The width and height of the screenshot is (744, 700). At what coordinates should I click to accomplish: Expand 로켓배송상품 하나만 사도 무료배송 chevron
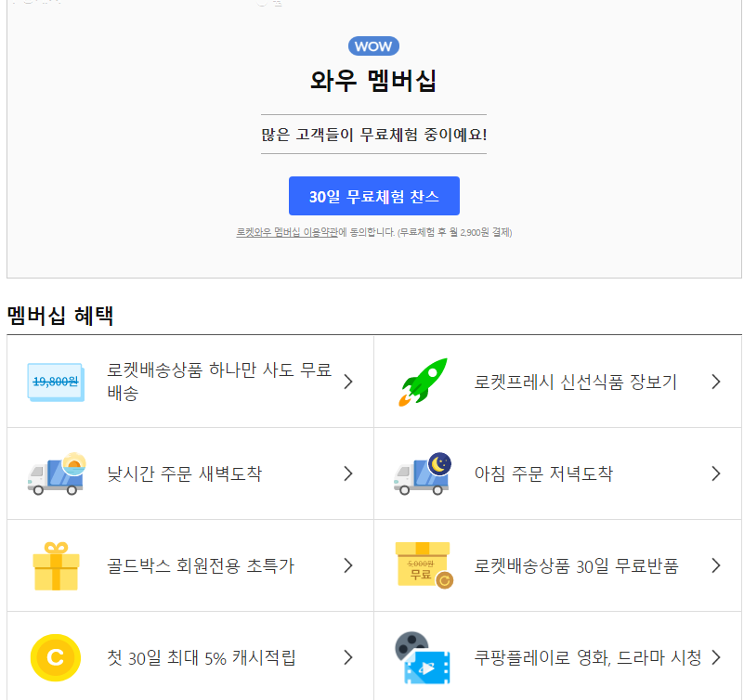click(348, 382)
